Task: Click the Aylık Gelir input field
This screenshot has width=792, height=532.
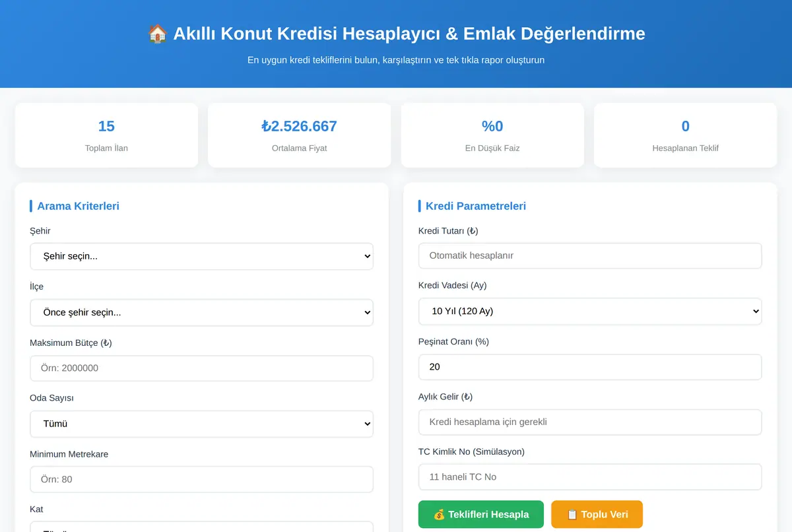Action: [590, 422]
